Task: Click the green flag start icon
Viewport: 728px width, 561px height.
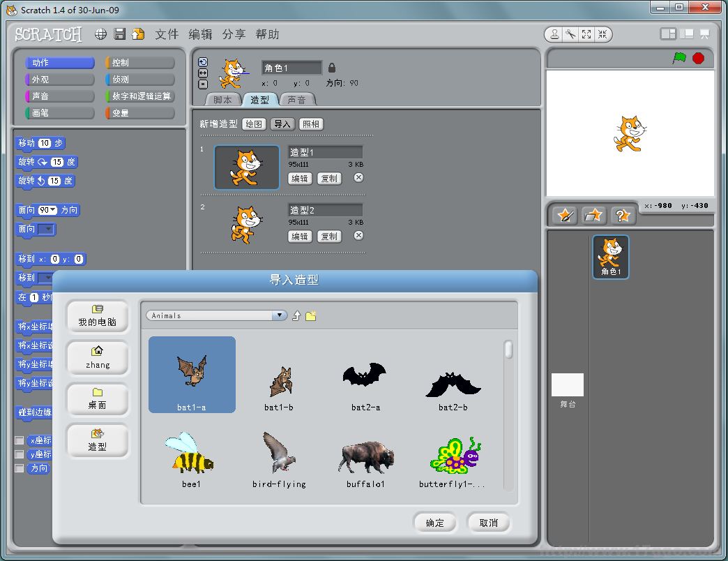Action: coord(679,59)
